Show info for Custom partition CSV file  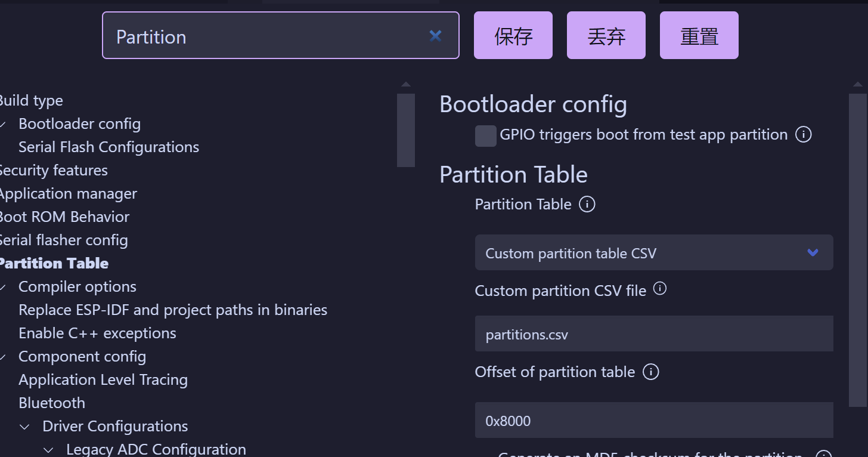[x=660, y=289]
